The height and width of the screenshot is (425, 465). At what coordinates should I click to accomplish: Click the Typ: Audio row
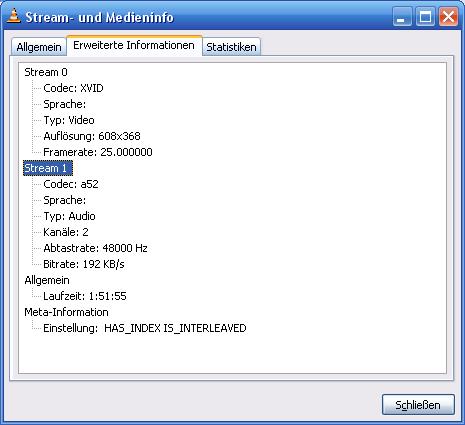click(69, 216)
